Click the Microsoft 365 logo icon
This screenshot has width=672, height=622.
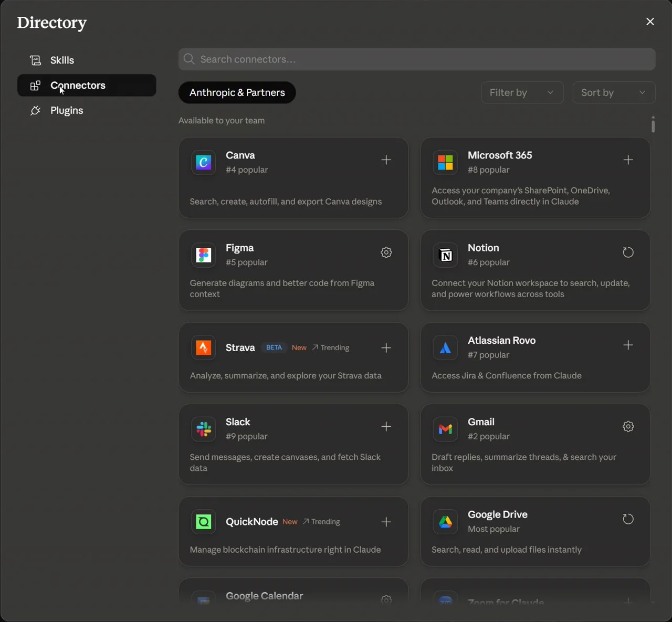(x=445, y=162)
